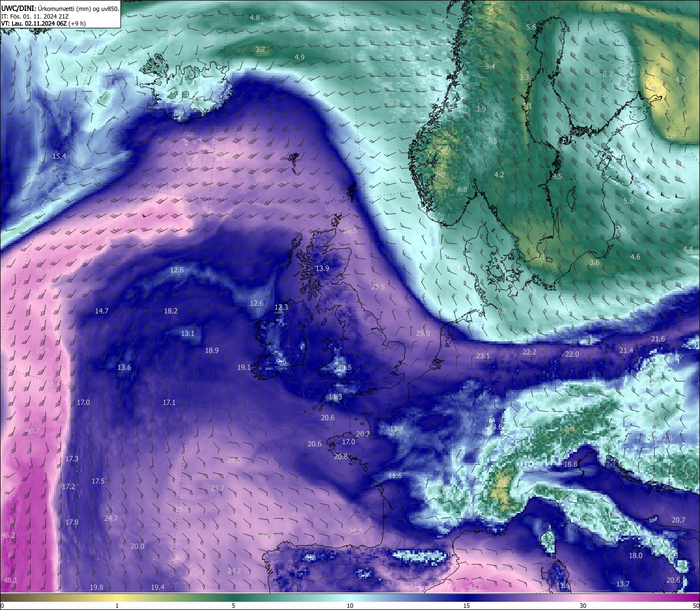The height and width of the screenshot is (610, 700).
Task: Click the 20.8 value near Brittany
Action: 341,456
